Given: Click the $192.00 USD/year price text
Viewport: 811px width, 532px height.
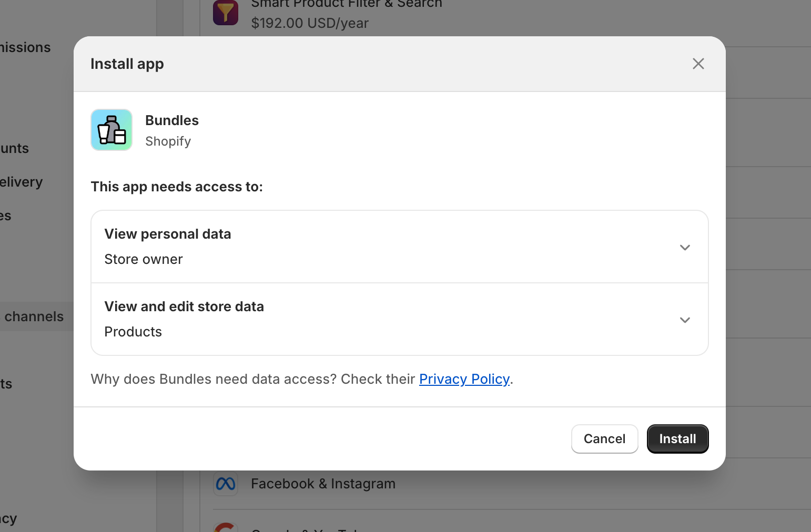Looking at the screenshot, I should coord(310,23).
